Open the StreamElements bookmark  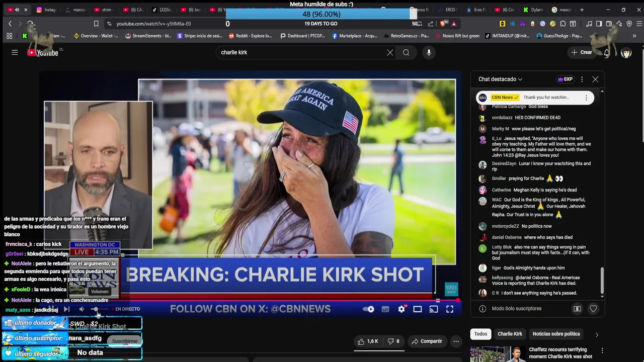(x=148, y=36)
